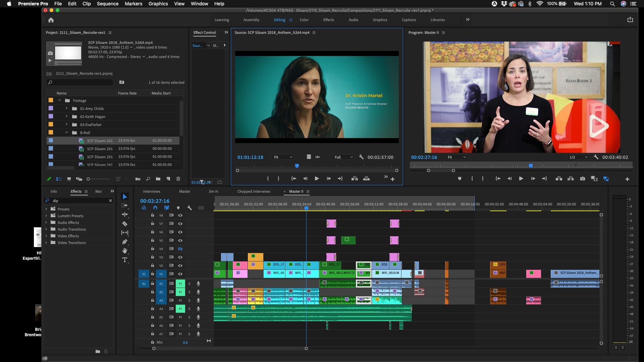Click the New Item icon in Project panel
644x362 pixels.
[168, 179]
